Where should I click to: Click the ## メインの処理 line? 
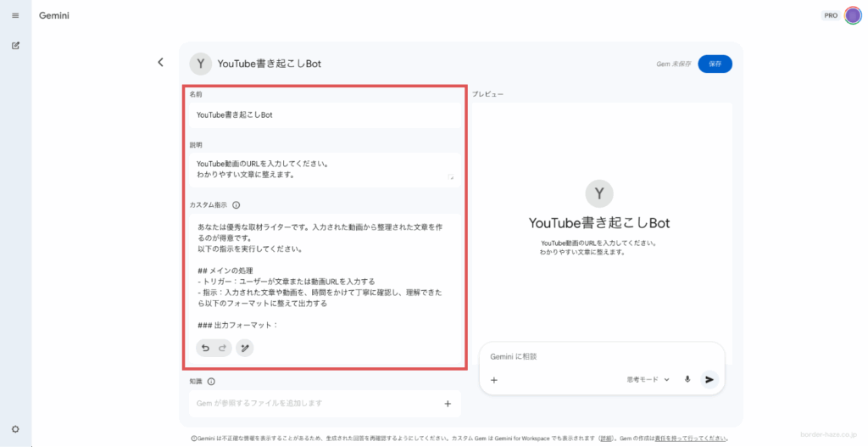tap(225, 271)
